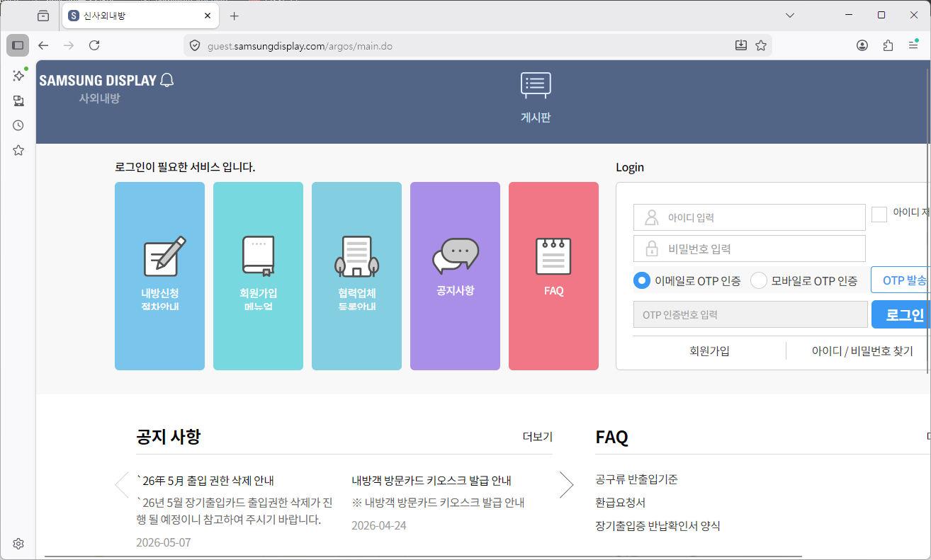Click the SAMSUNG DISPLAY logo
This screenshot has height=560, width=931.
98,81
